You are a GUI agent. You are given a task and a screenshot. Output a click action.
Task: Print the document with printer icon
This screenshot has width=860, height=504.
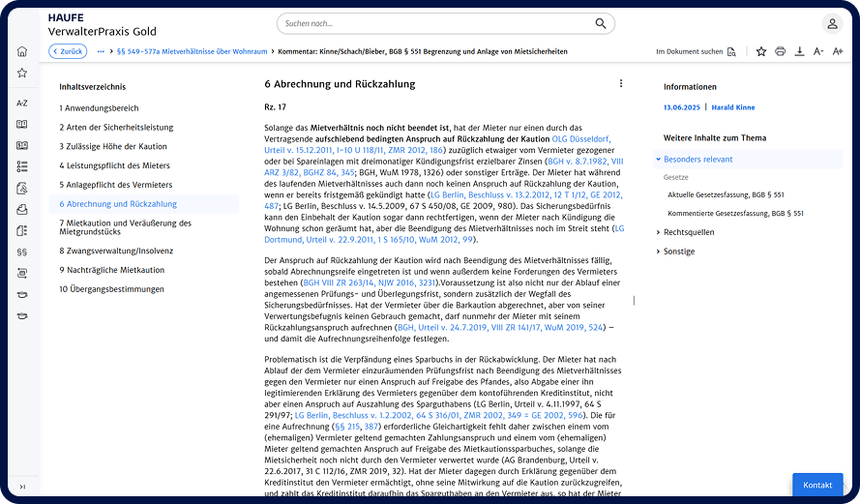pos(780,51)
